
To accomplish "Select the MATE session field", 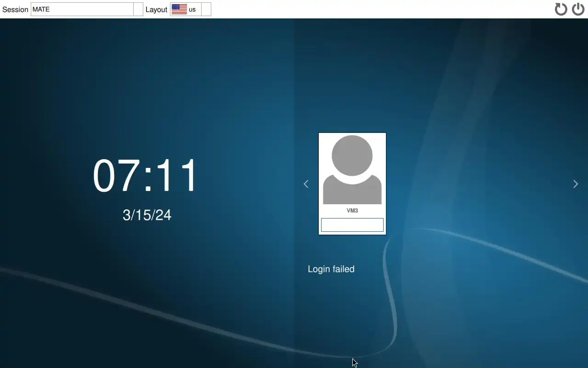I will point(82,9).
